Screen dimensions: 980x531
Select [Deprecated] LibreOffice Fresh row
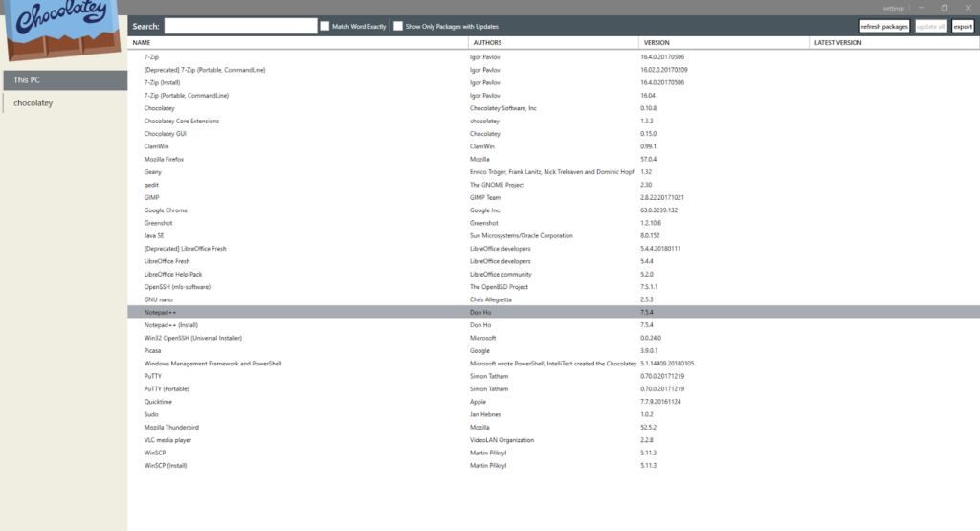pyautogui.click(x=554, y=249)
